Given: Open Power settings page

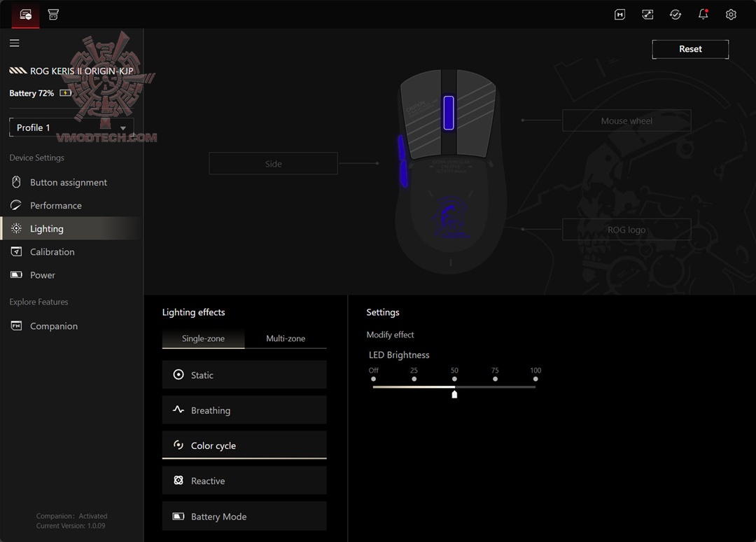Looking at the screenshot, I should [x=43, y=275].
